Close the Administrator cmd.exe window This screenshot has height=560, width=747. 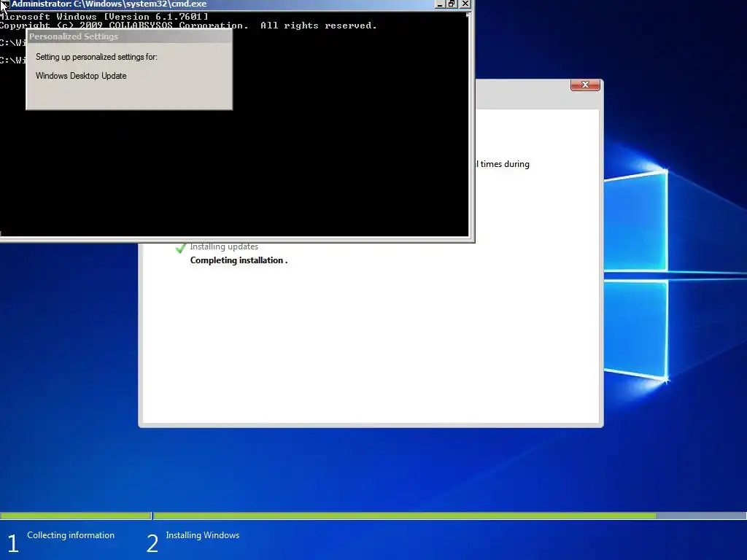465,4
